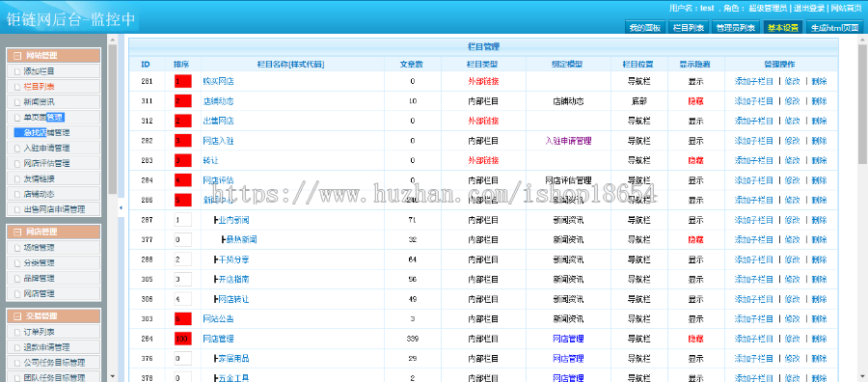Open the 网站首页 link
Viewport: 868px width, 382px height.
point(847,9)
